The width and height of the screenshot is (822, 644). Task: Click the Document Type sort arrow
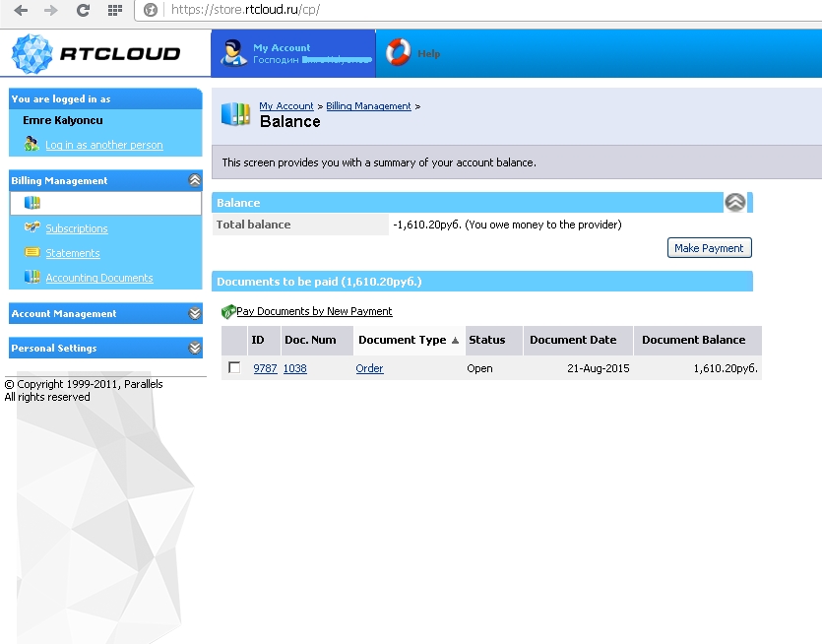(455, 341)
